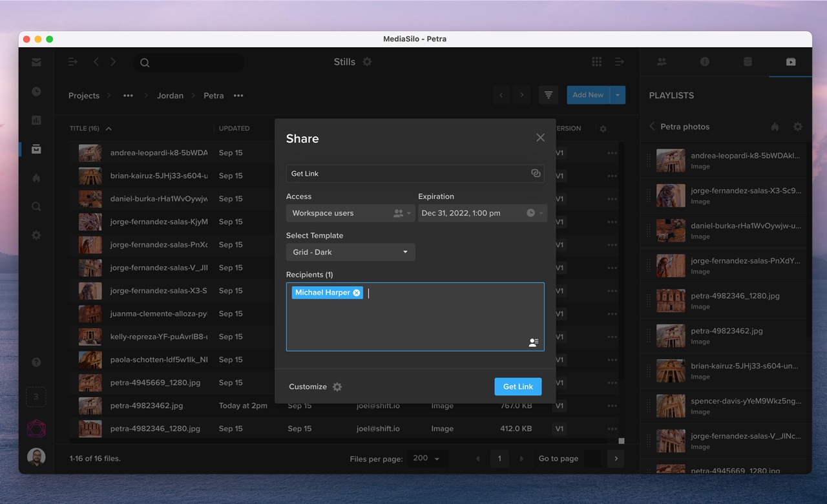Viewport: 827px width, 504px height.
Task: Close the Share dialog
Action: tap(540, 138)
